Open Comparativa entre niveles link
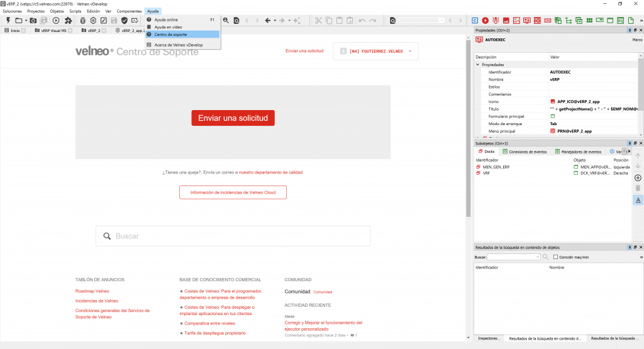 pos(210,324)
